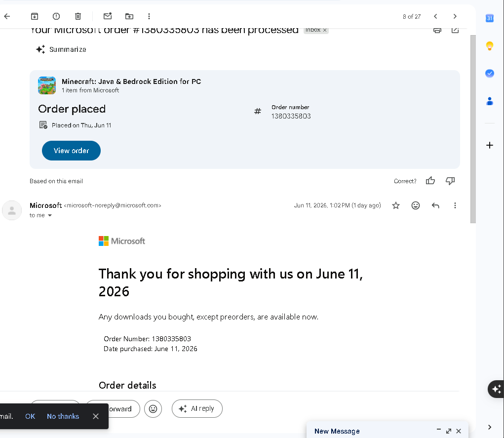
Task: Open Google Keep in the side panel
Action: (490, 46)
